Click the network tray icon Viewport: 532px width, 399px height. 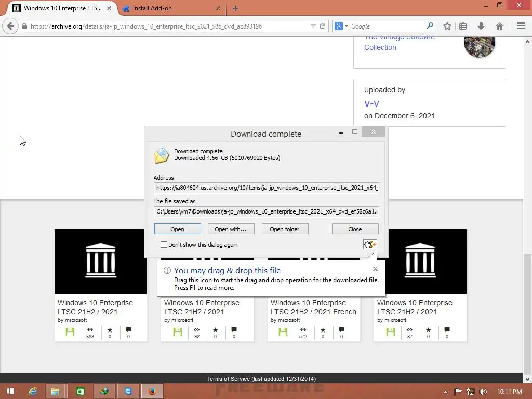[x=471, y=392]
